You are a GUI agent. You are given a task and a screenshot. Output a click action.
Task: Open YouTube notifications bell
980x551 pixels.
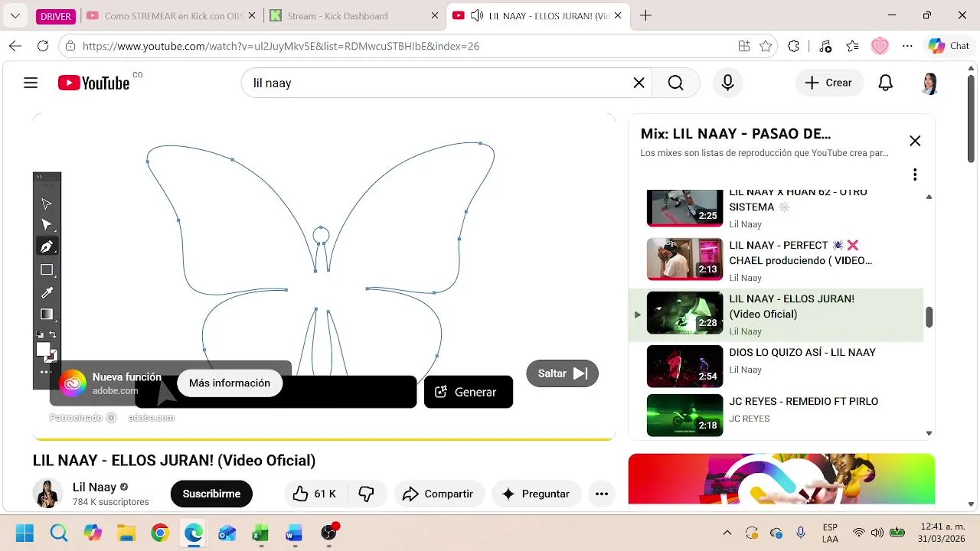(886, 83)
